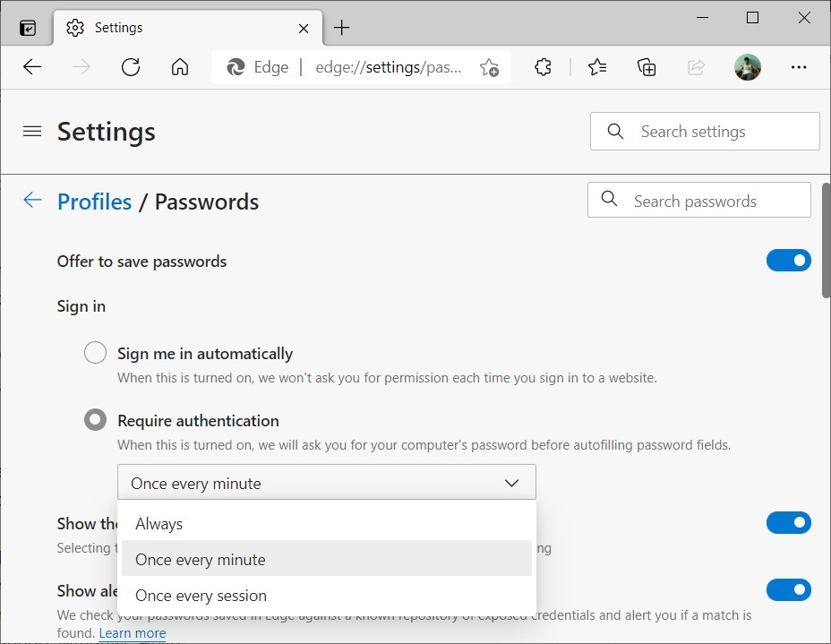This screenshot has height=644, width=831.
Task: Collapse the Once every minute dropdown
Action: [327, 483]
